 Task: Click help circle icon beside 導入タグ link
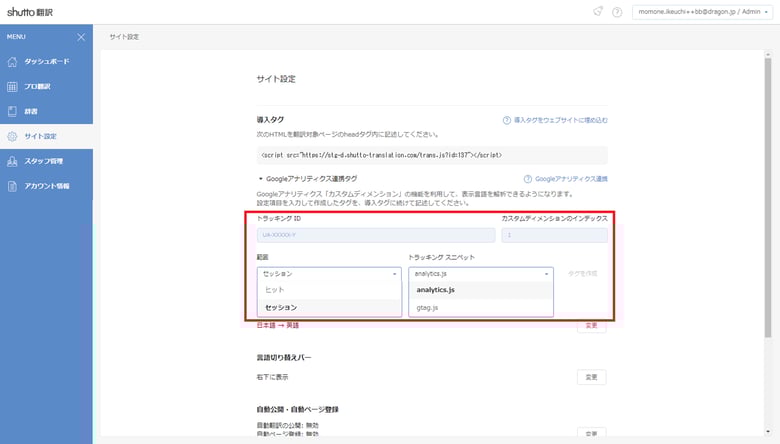506,120
